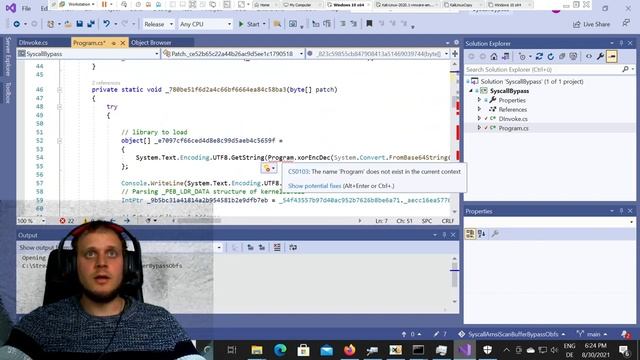The image size is (640, 360).
Task: Click Switch Views icon in Solution Explorer
Action: (x=505, y=56)
